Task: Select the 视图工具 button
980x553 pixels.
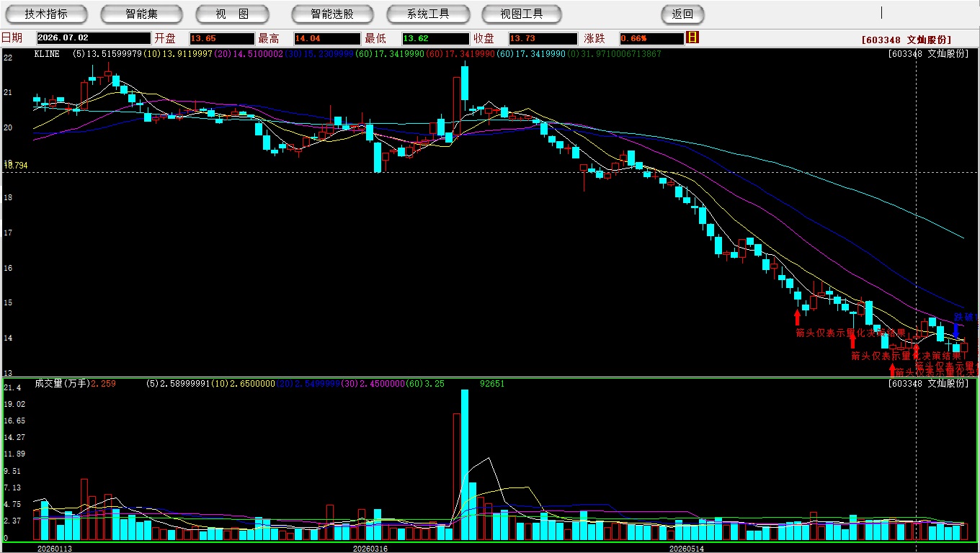Action: 523,14
